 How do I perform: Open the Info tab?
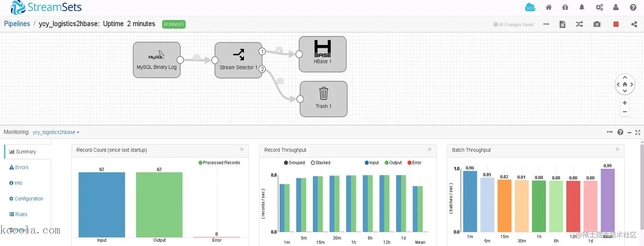[x=16, y=183]
